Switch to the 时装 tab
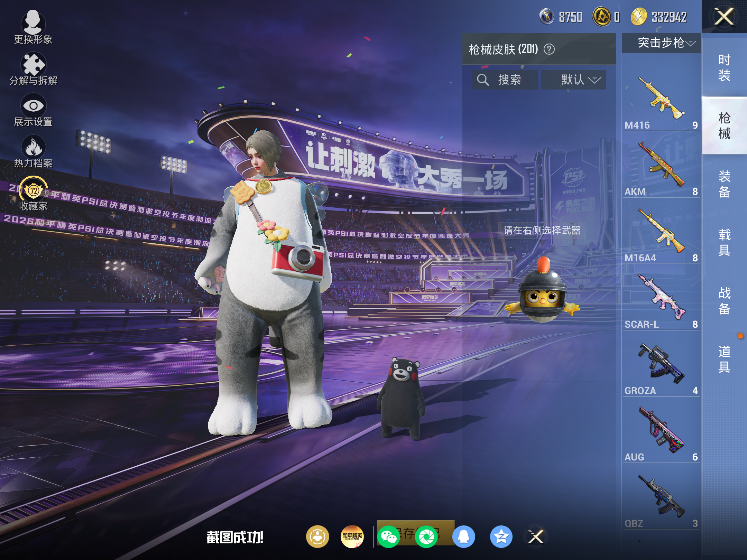Viewport: 747px width, 560px height. click(x=724, y=67)
